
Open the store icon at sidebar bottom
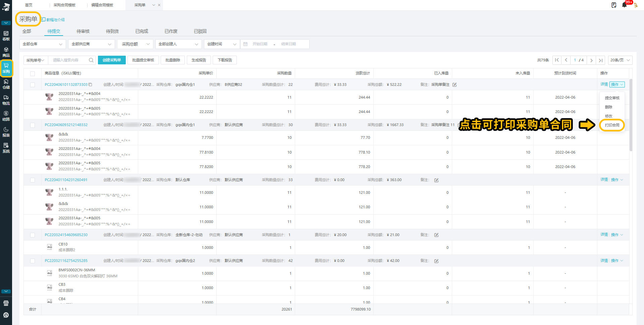(6, 303)
